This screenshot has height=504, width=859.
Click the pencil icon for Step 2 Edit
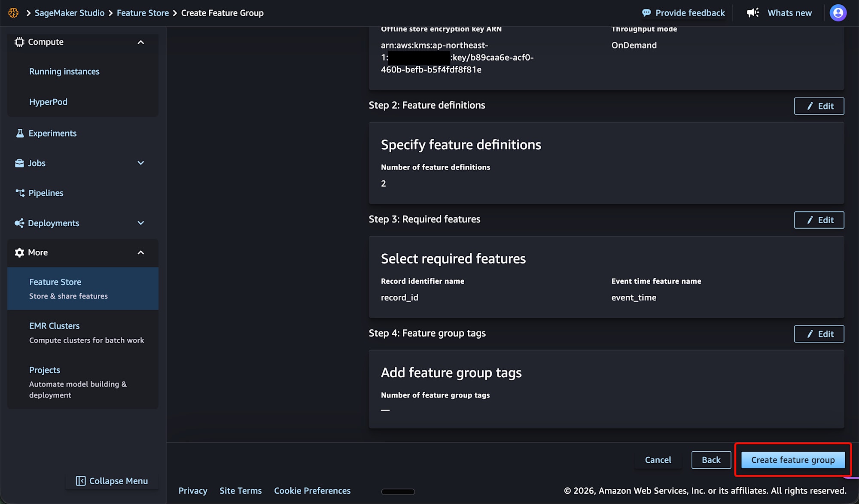tap(810, 106)
